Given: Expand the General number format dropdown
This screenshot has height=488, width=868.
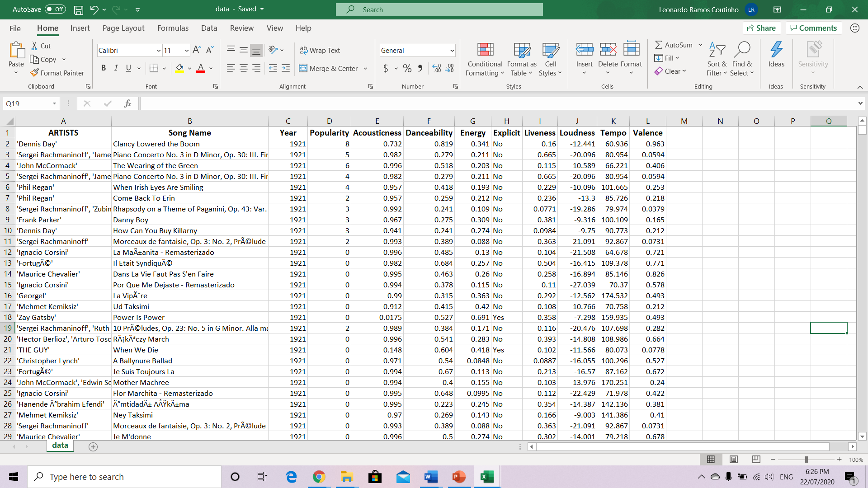Looking at the screenshot, I should 452,51.
